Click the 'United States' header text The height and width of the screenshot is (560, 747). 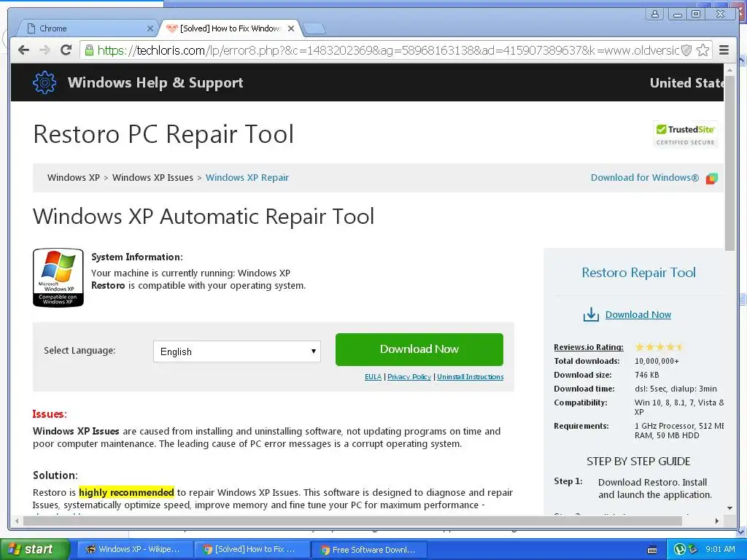(686, 83)
